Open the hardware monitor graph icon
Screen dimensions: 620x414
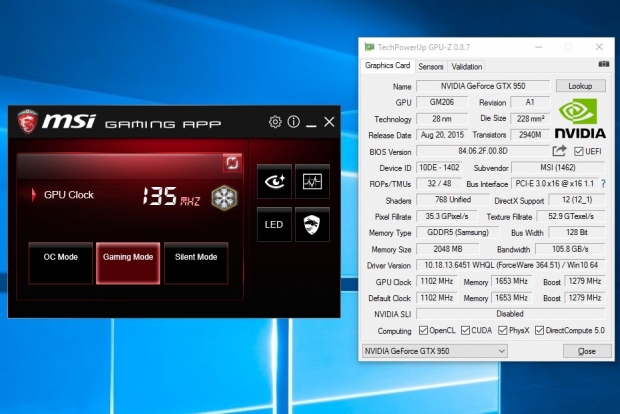click(312, 181)
